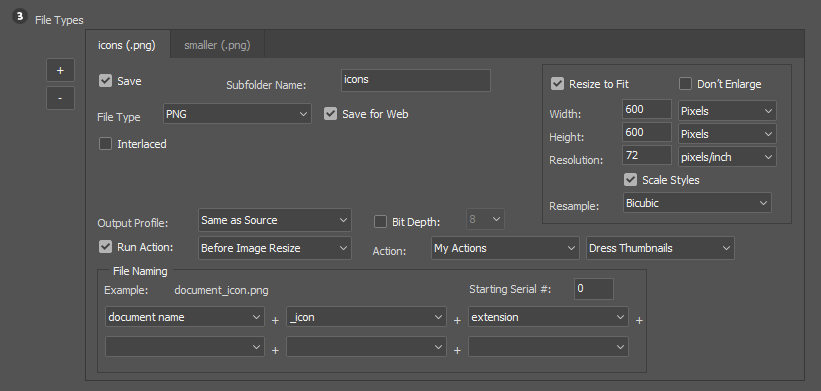Open the My Actions set dropdown
821x391 pixels.
[x=505, y=248]
